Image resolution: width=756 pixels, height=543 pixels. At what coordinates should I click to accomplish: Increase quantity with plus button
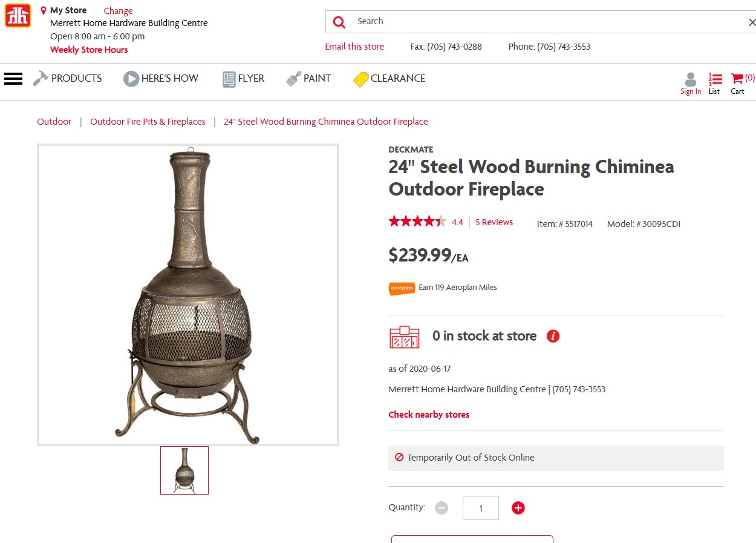click(518, 508)
